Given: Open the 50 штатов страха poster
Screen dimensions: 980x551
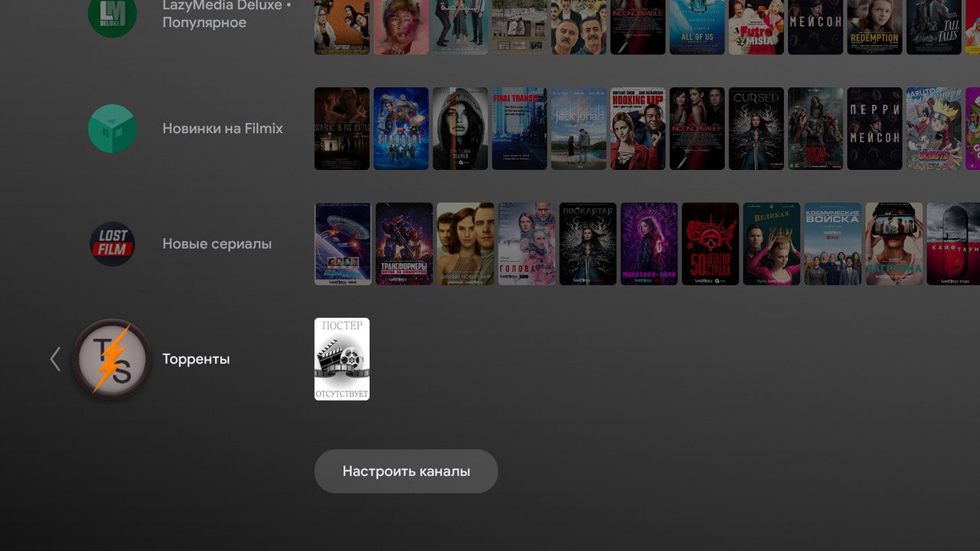Looking at the screenshot, I should pos(710,244).
